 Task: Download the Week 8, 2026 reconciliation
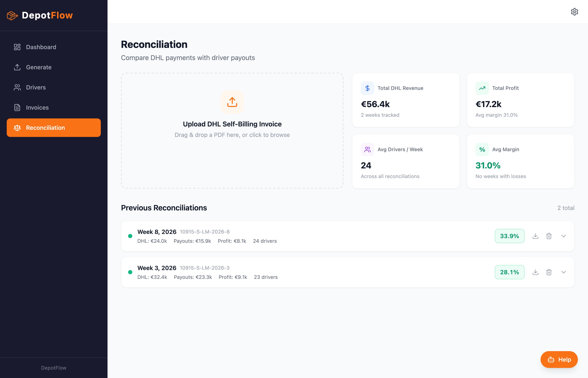pos(535,236)
